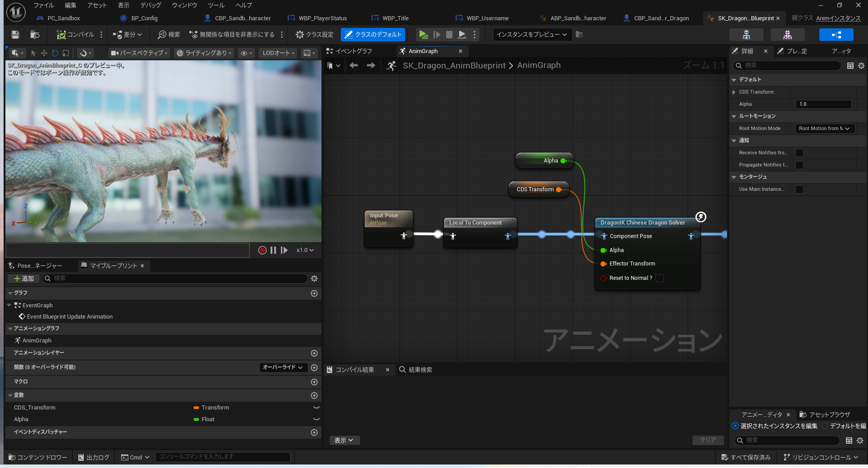Click the Skeleton editor mode icon
Image resolution: width=868 pixels, height=468 pixels.
(746, 35)
